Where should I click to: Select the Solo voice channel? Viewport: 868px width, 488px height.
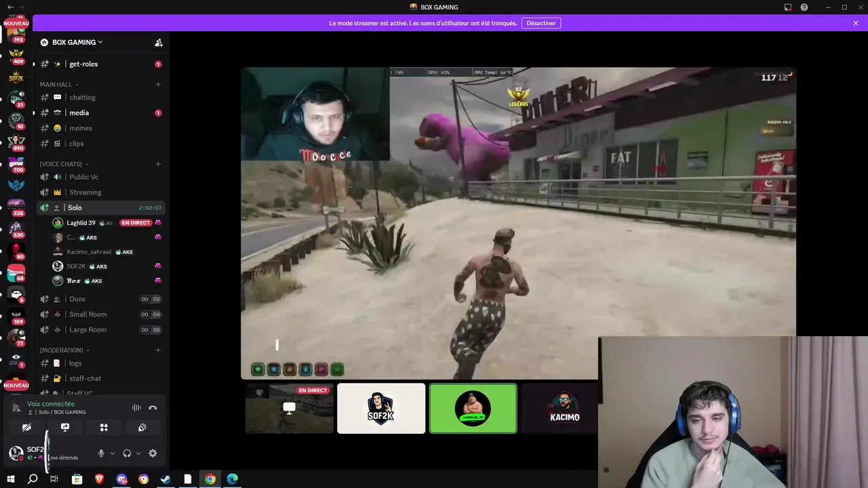coord(100,207)
